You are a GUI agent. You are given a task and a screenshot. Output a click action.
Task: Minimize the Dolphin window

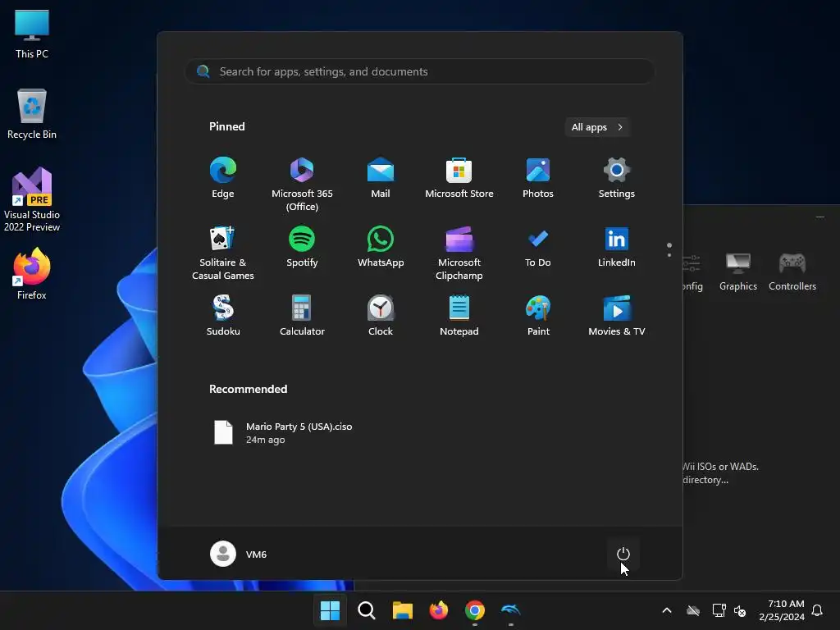coord(819,217)
